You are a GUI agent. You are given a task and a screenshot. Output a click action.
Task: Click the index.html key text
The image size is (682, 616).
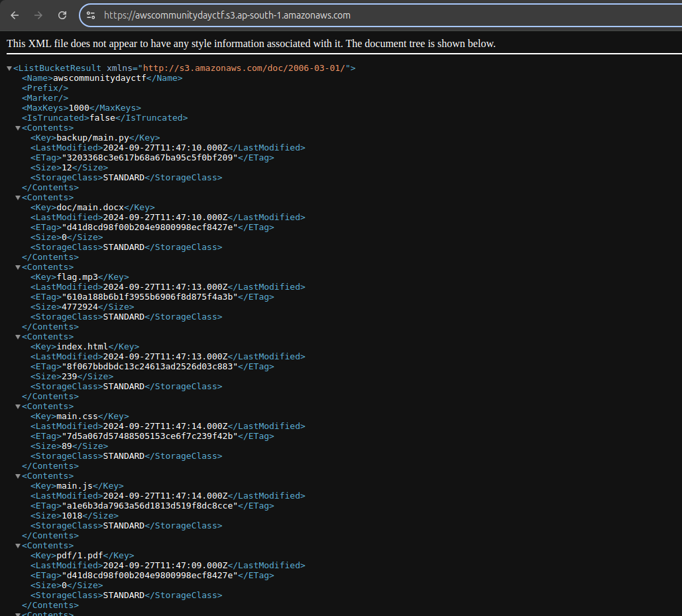[x=82, y=347]
